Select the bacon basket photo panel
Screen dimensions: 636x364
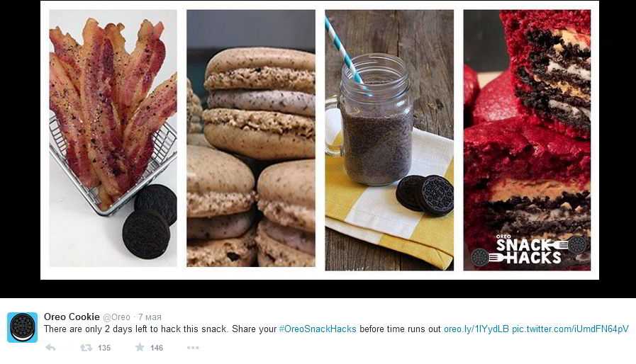[x=113, y=138]
